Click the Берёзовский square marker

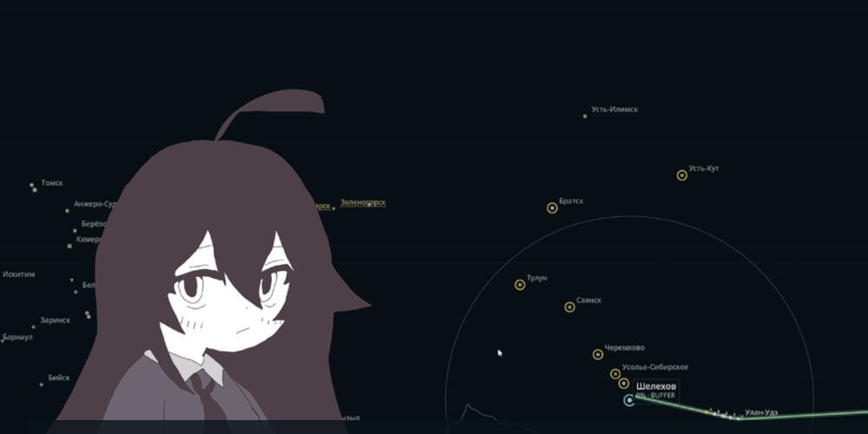pyautogui.click(x=75, y=231)
